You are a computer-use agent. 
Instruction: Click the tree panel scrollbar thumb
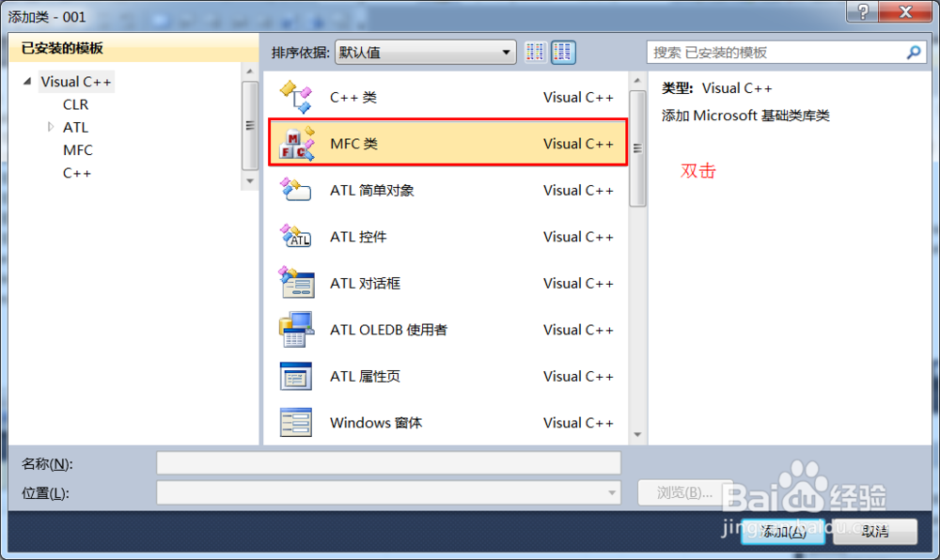click(250, 126)
